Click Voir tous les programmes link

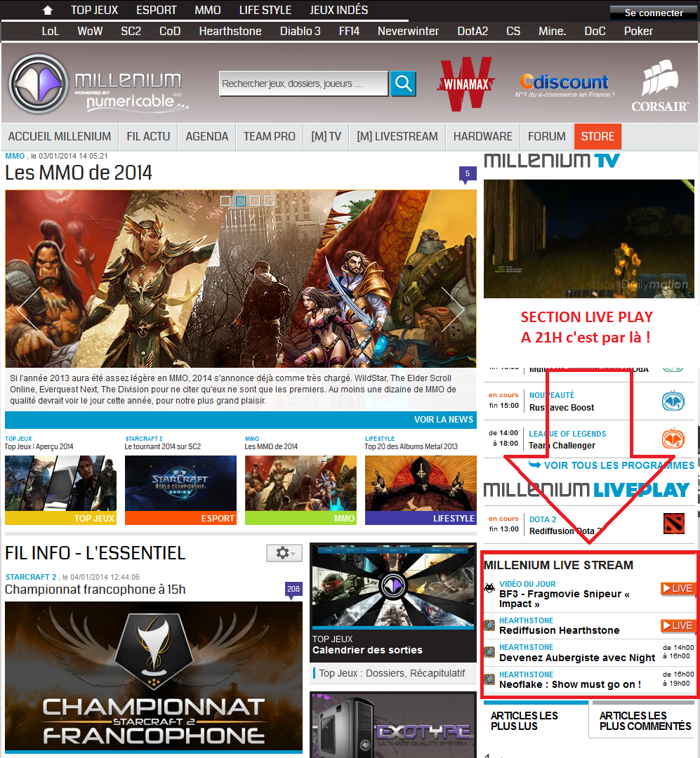coord(612,465)
